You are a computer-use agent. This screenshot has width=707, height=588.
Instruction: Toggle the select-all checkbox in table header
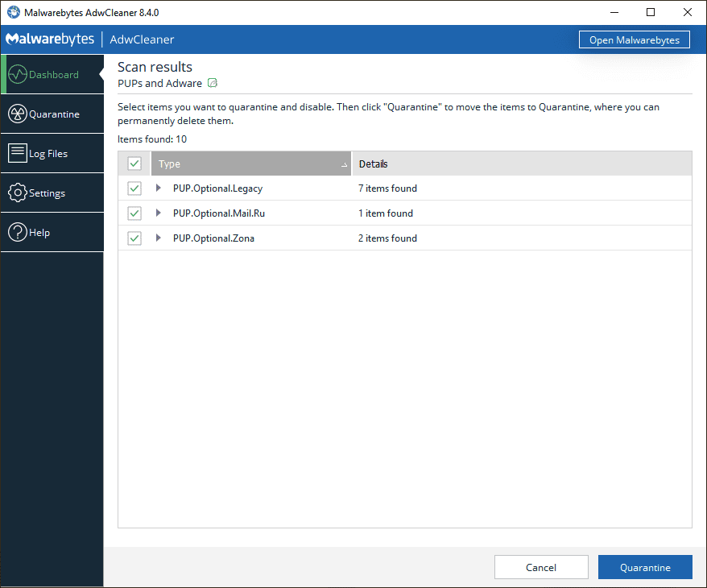click(134, 164)
